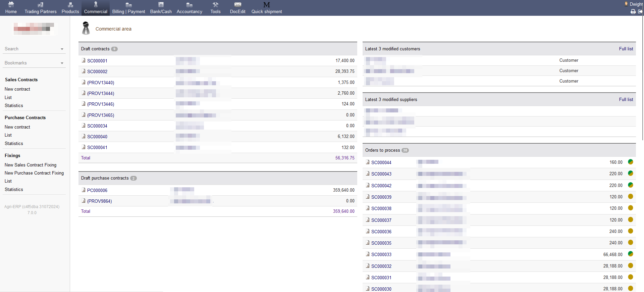Click the vertical page scrollbar

click(x=642, y=77)
